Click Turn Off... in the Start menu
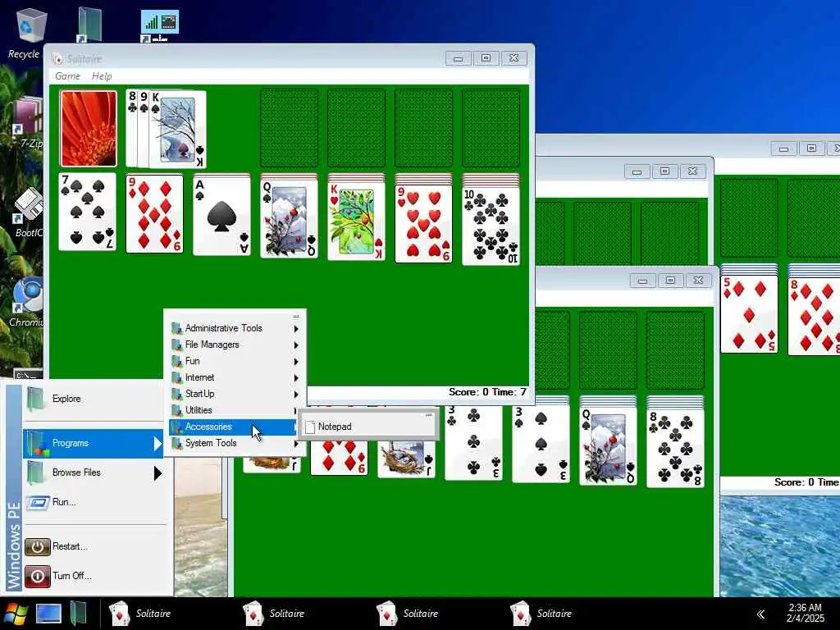The width and height of the screenshot is (840, 630). pyautogui.click(x=94, y=576)
